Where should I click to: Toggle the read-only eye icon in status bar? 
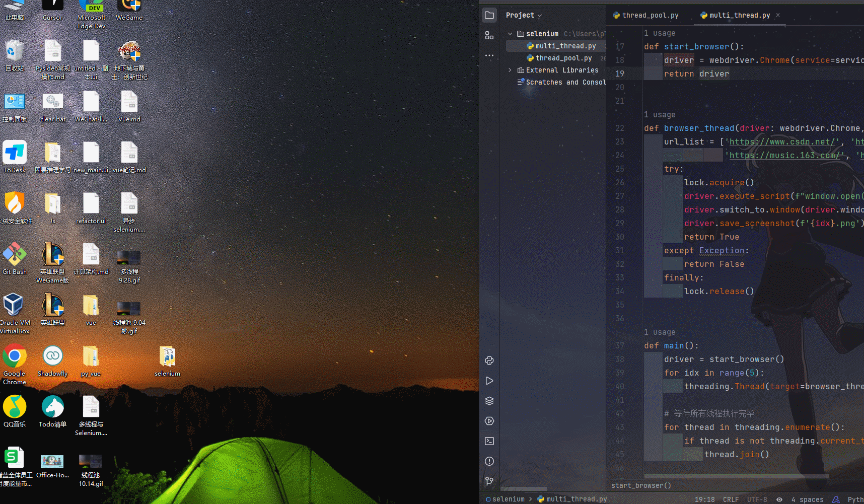(x=779, y=499)
